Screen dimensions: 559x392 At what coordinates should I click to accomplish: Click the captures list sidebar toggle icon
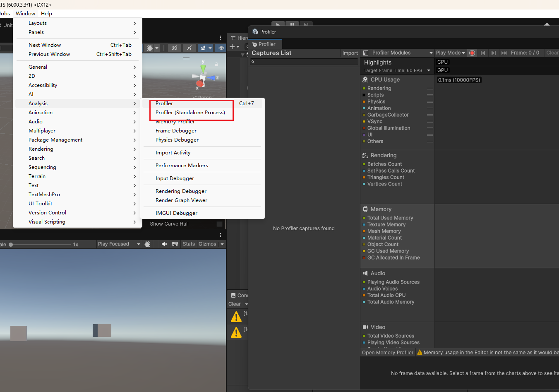[x=366, y=53]
